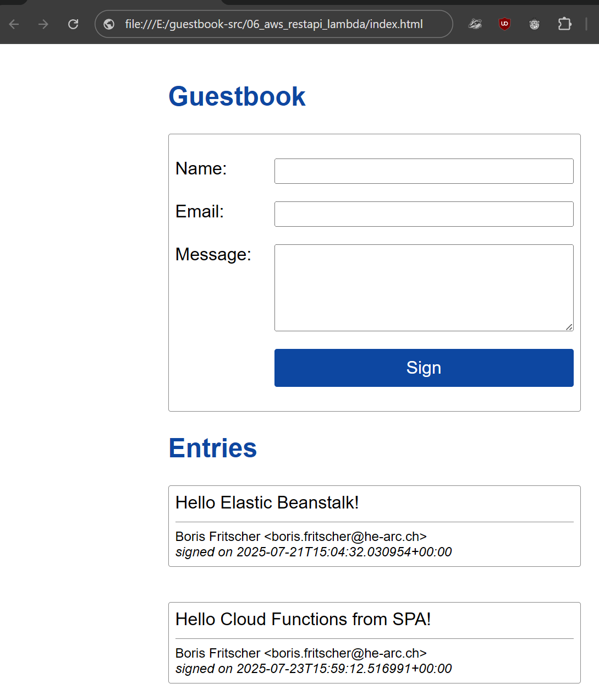The width and height of the screenshot is (599, 700).
Task: Click the grey monkey-face extension icon
Action: tap(534, 24)
